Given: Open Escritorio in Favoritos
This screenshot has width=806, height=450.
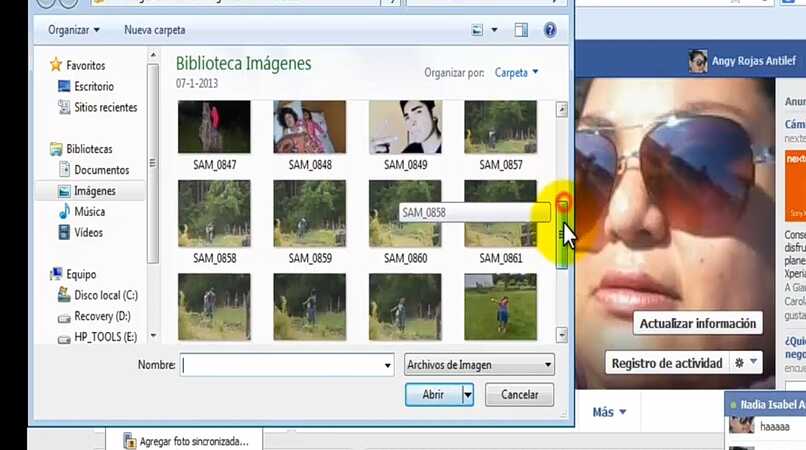Looking at the screenshot, I should point(93,87).
